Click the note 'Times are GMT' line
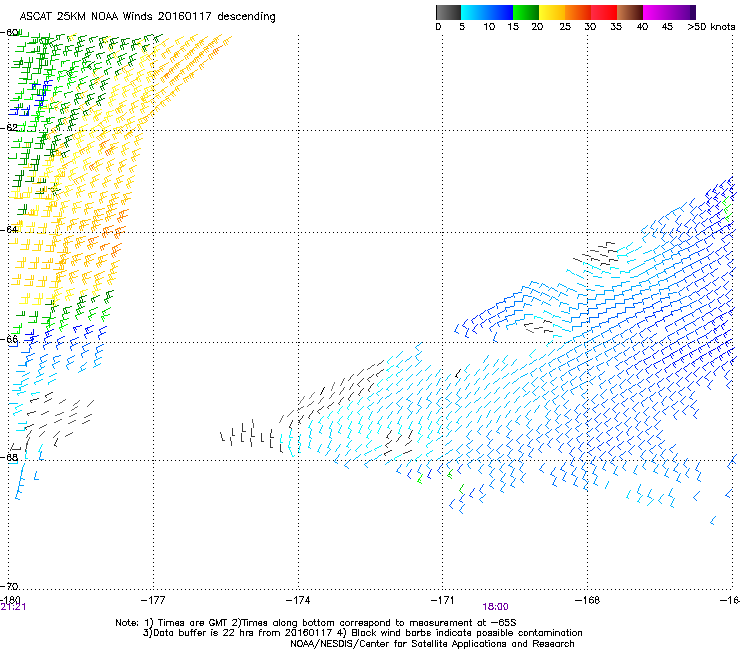The height and width of the screenshot is (650, 740). coord(316,623)
